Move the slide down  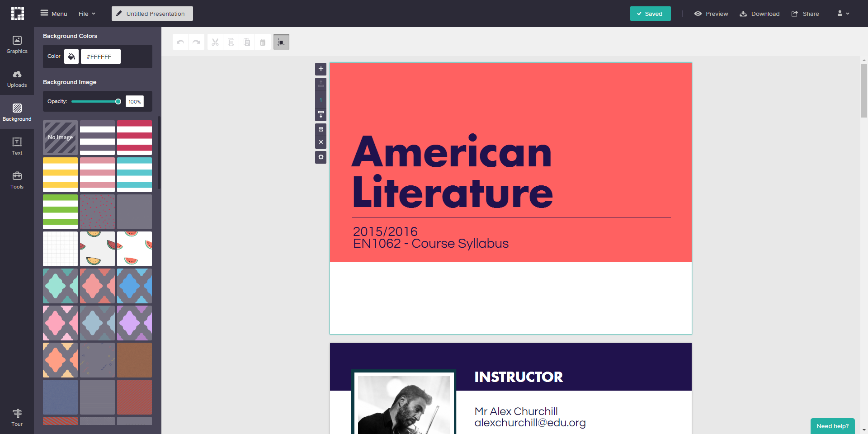click(321, 114)
